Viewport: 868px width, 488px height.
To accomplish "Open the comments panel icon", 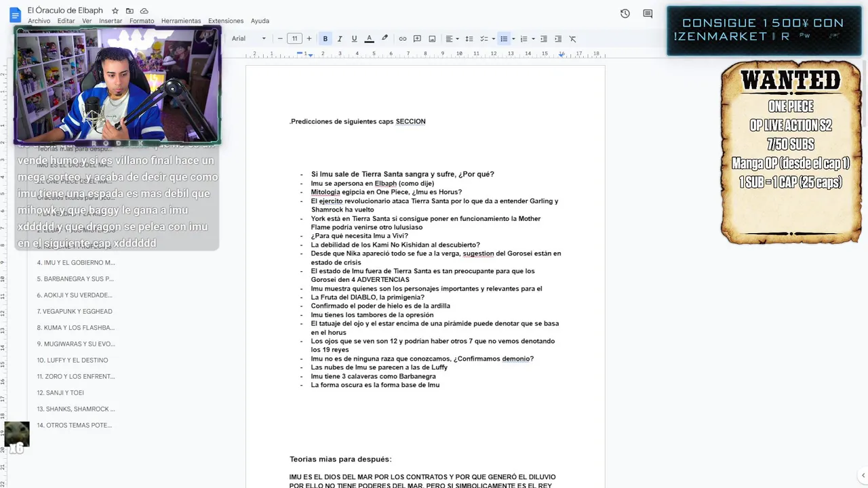I will coord(648,14).
